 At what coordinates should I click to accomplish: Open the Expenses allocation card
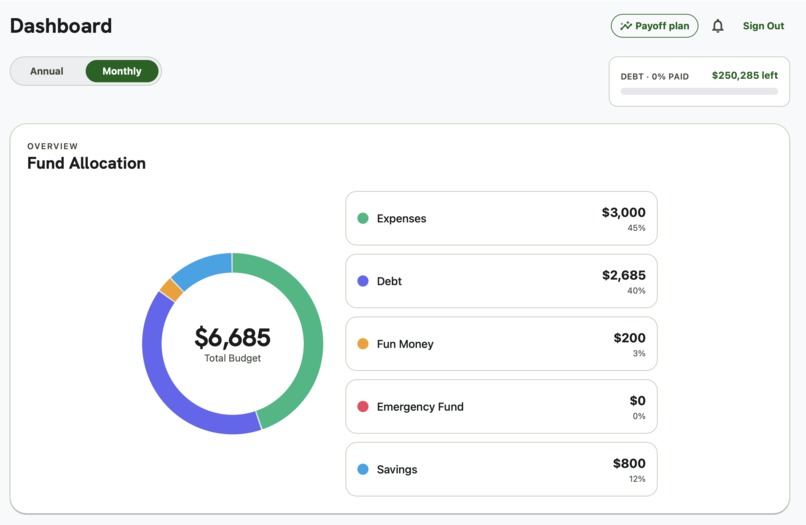point(501,218)
